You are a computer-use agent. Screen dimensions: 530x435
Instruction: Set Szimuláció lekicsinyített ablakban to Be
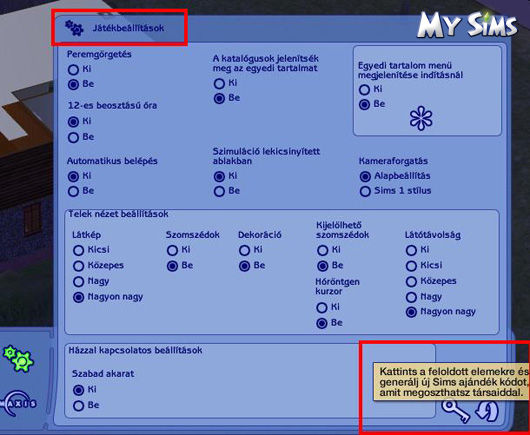(x=219, y=192)
